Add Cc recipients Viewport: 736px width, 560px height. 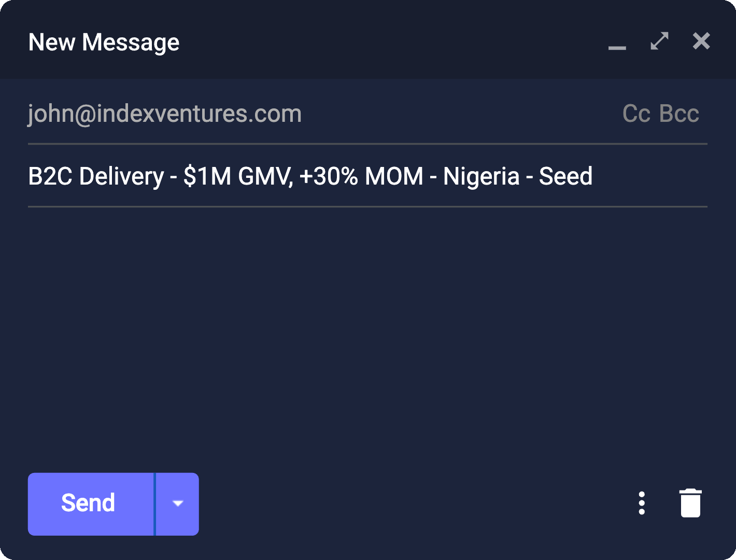[x=636, y=114]
